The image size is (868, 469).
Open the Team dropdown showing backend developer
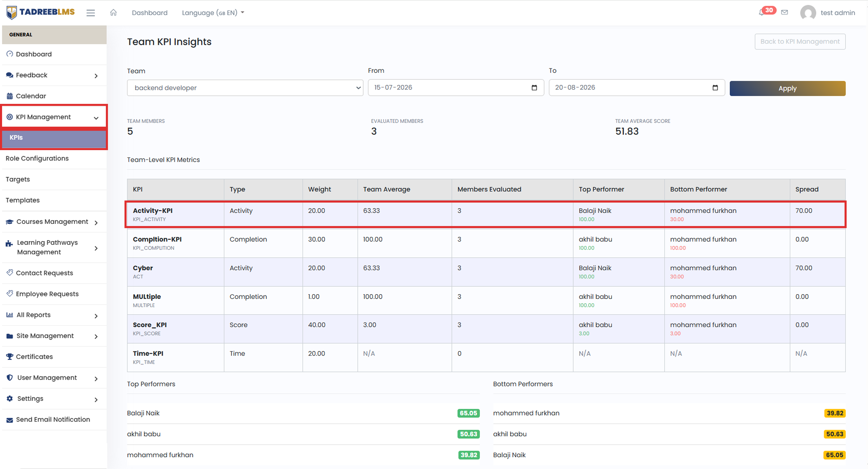click(245, 88)
